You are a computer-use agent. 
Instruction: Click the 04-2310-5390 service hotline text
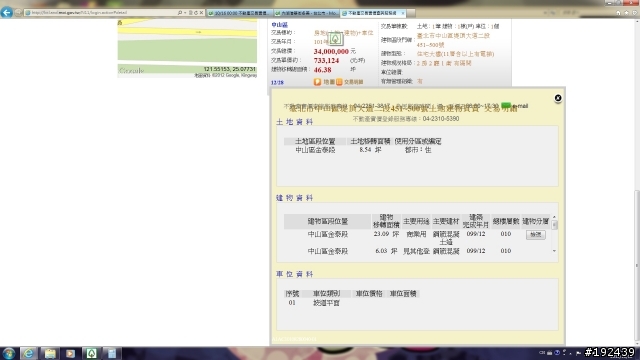click(x=441, y=119)
